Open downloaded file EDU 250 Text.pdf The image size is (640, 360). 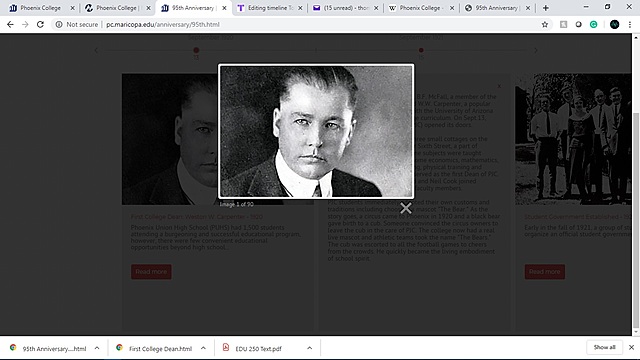253,349
